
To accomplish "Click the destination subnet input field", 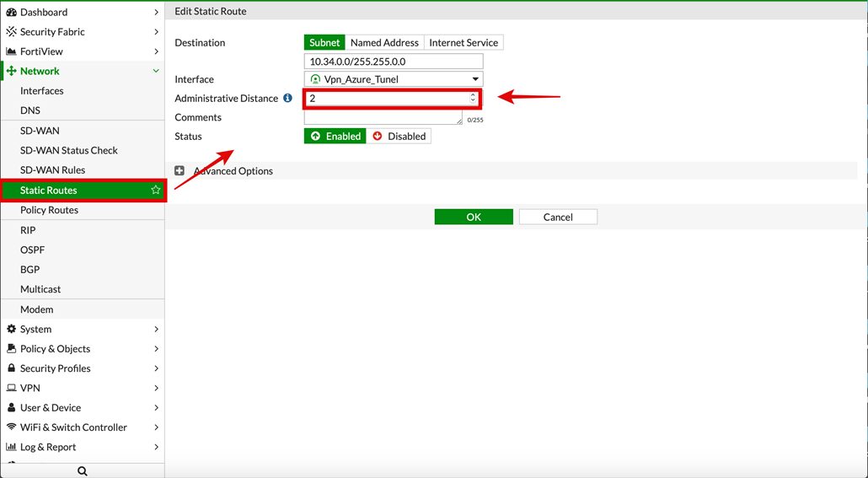I will [394, 62].
